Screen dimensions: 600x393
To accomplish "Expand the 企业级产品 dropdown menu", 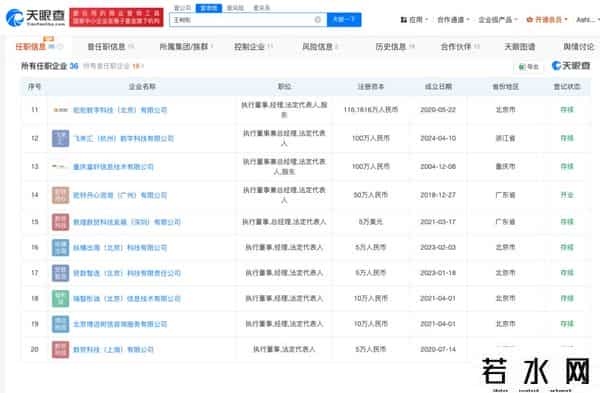I will click(x=497, y=20).
